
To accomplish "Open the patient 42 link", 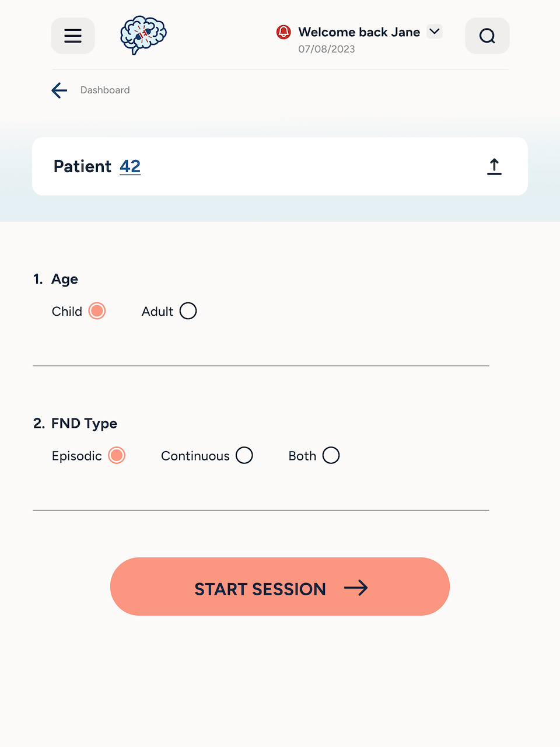I will tap(130, 166).
